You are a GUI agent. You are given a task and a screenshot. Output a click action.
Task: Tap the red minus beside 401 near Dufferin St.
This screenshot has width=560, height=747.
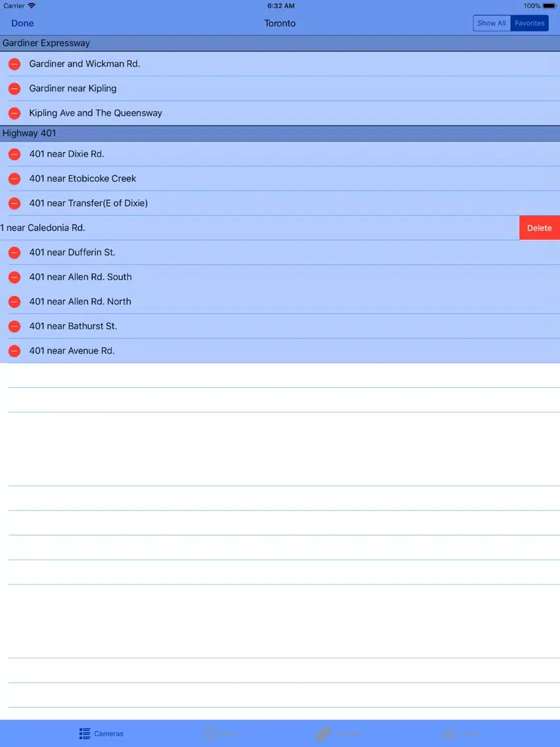[14, 253]
